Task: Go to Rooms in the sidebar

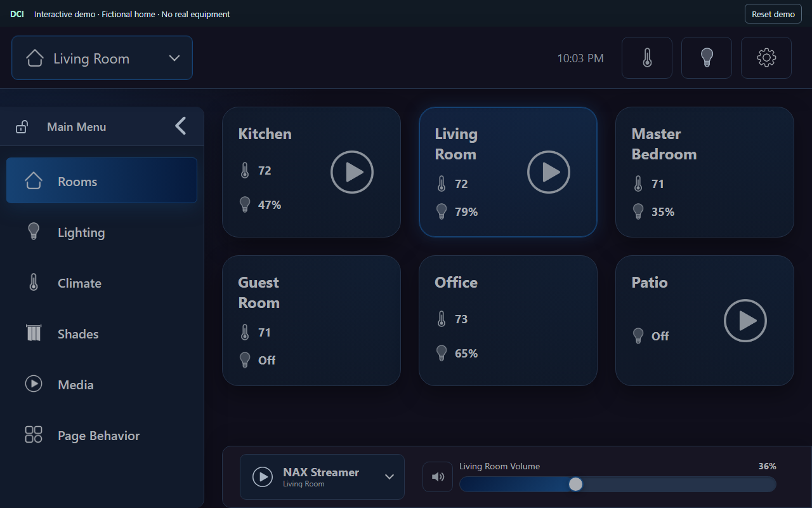Action: pos(101,180)
